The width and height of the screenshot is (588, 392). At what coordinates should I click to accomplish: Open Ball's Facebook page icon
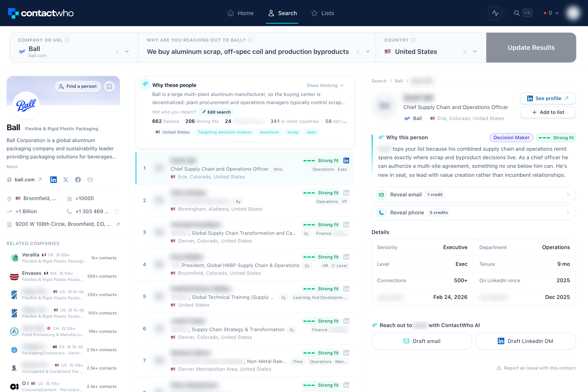tap(78, 179)
